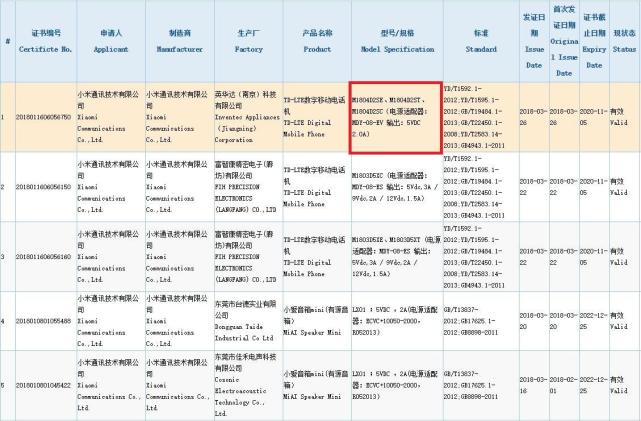This screenshot has height=421, width=641.
Task: Click the M1803D5XE model specification cell in row 3
Action: pos(396,257)
